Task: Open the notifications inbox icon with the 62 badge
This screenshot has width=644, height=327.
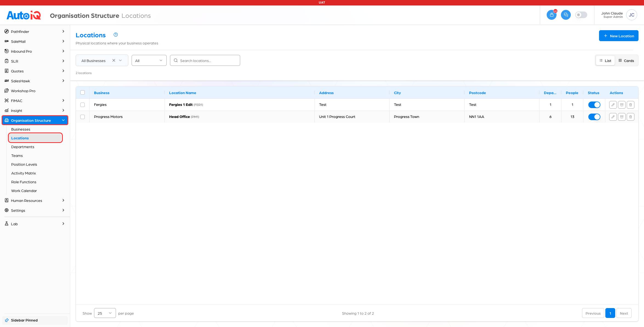Action: [x=551, y=15]
